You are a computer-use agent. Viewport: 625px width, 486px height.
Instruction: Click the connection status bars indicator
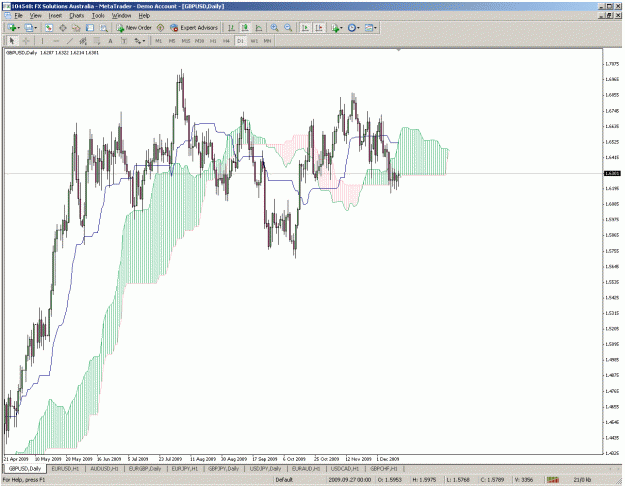[x=552, y=480]
